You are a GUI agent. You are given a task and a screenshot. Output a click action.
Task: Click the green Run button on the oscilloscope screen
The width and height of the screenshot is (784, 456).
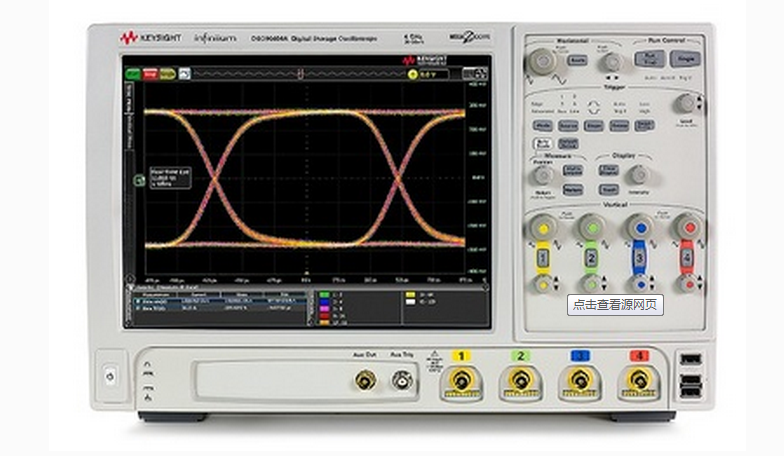pyautogui.click(x=134, y=74)
